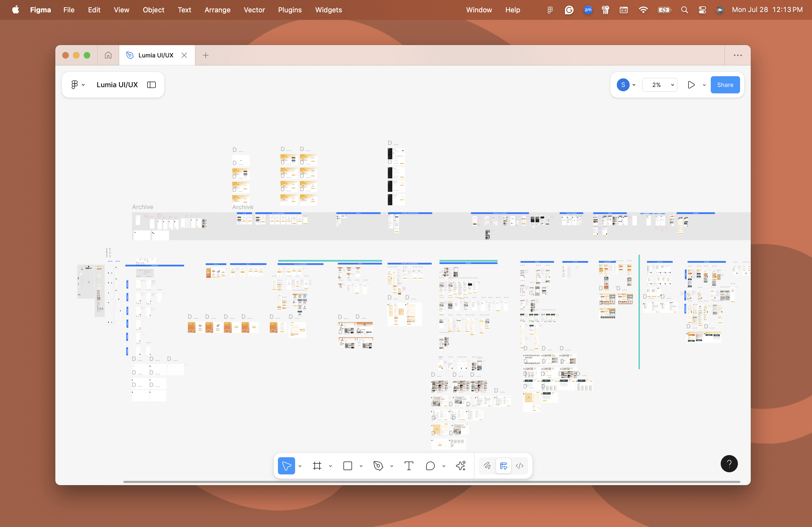Viewport: 812px width, 527px height.
Task: Click the Share button
Action: [725, 85]
